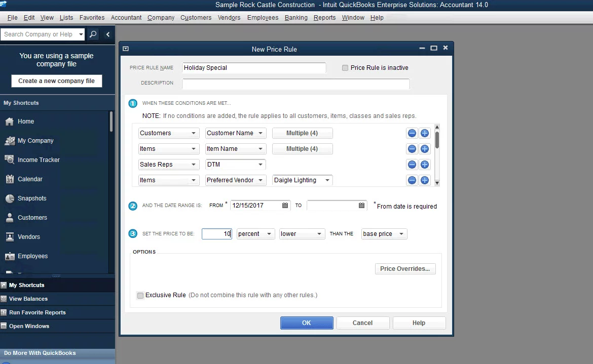
Task: Click the search magnifier icon
Action: 93,34
